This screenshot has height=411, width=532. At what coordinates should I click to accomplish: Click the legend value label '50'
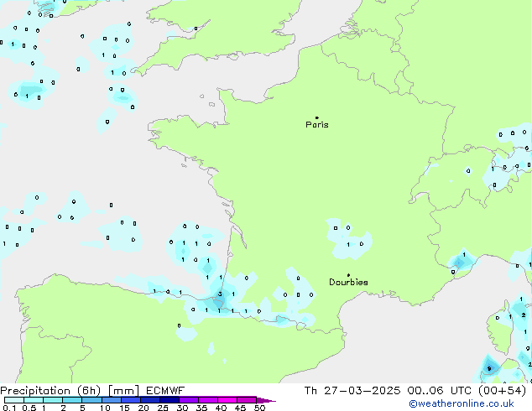[x=259, y=408]
